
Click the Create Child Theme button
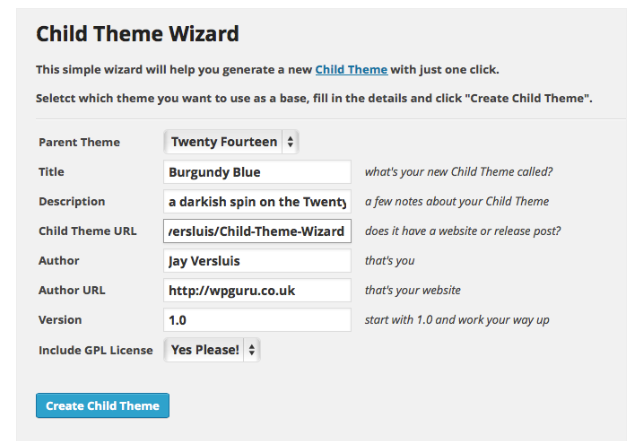point(103,406)
